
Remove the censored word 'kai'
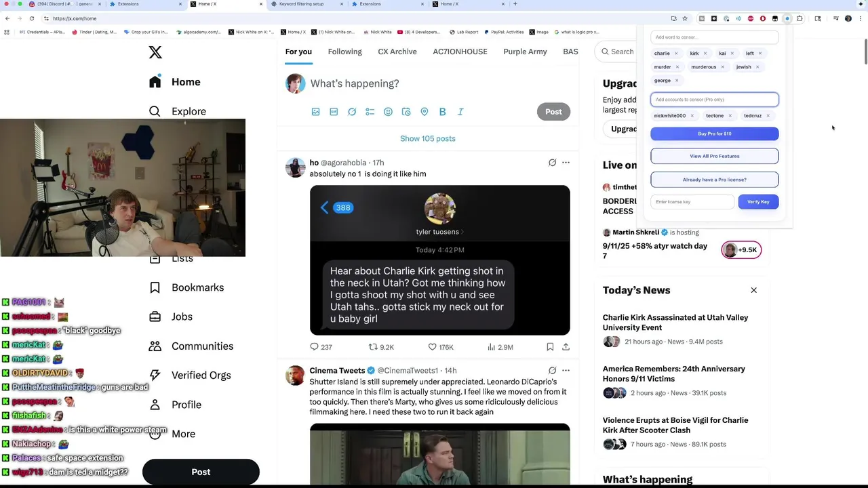[732, 54]
